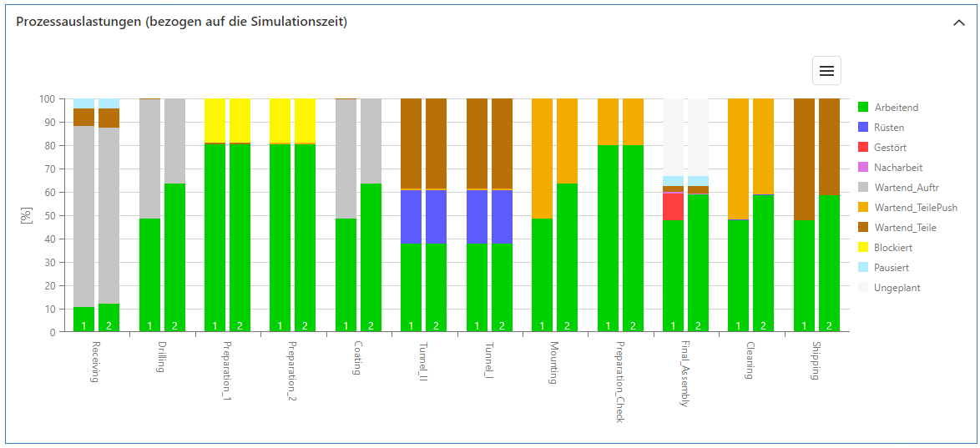Click the green Arbeitend legend swatch
980x448 pixels.
click(x=863, y=108)
